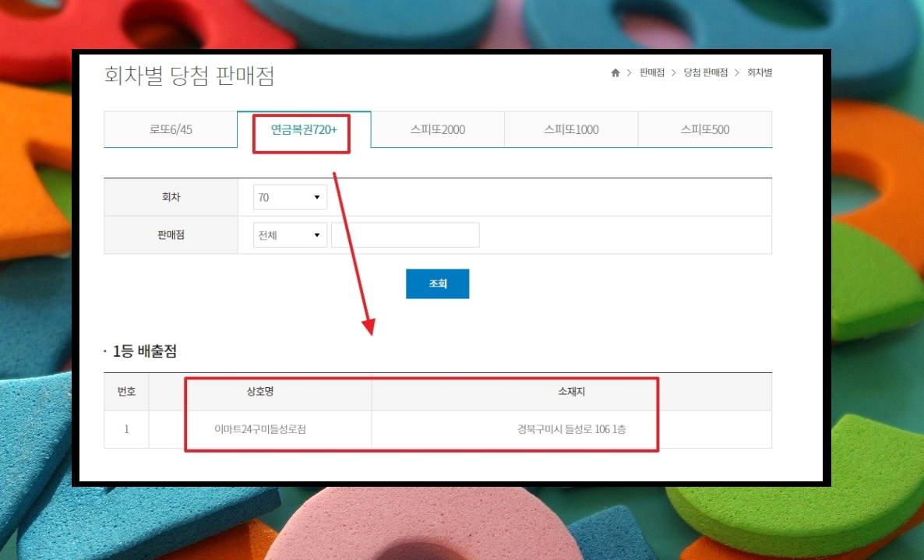The height and width of the screenshot is (560, 924).
Task: Click the 소재지 column header
Action: [x=572, y=392]
